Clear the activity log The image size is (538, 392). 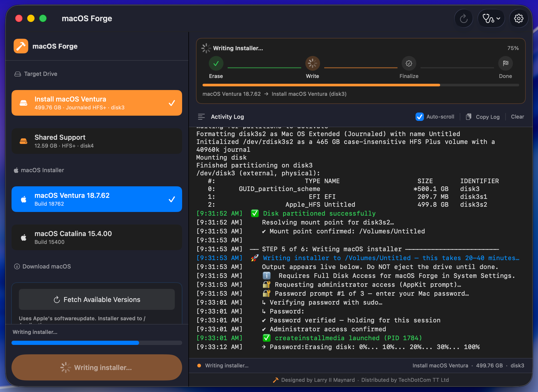(517, 117)
